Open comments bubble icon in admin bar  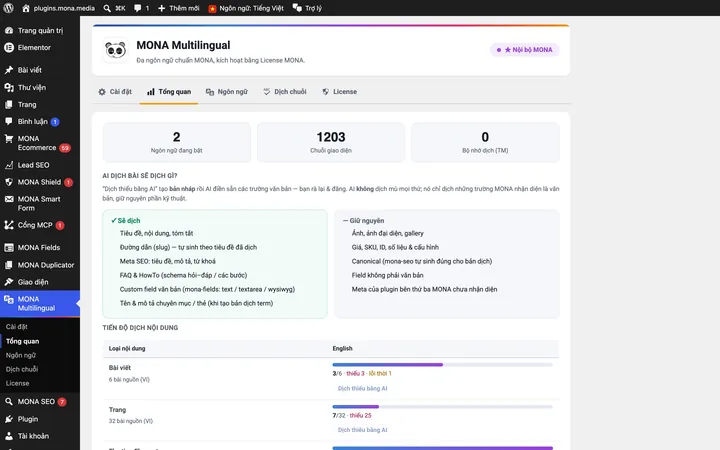(x=137, y=8)
